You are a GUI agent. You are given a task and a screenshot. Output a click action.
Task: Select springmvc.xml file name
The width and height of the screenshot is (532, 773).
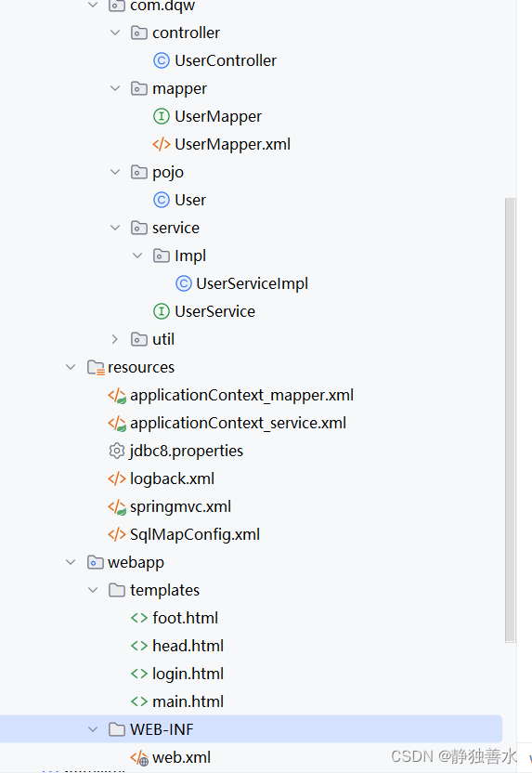pyautogui.click(x=180, y=506)
